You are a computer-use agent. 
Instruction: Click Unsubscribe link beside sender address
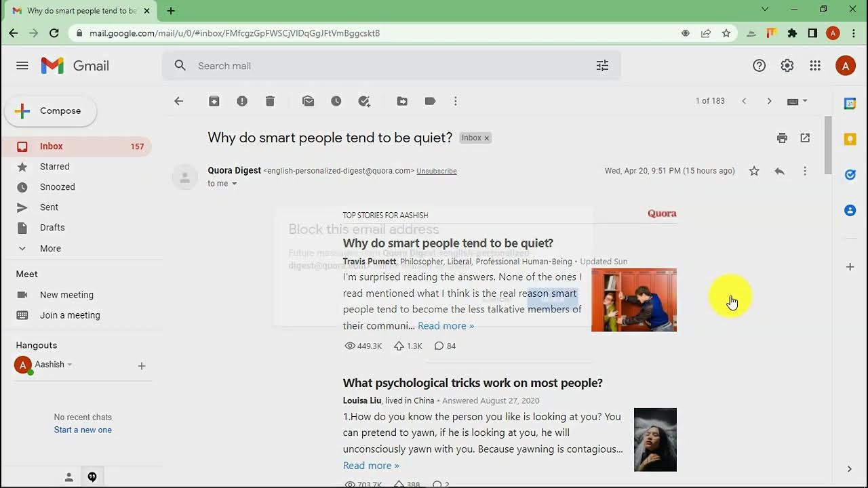pos(437,171)
